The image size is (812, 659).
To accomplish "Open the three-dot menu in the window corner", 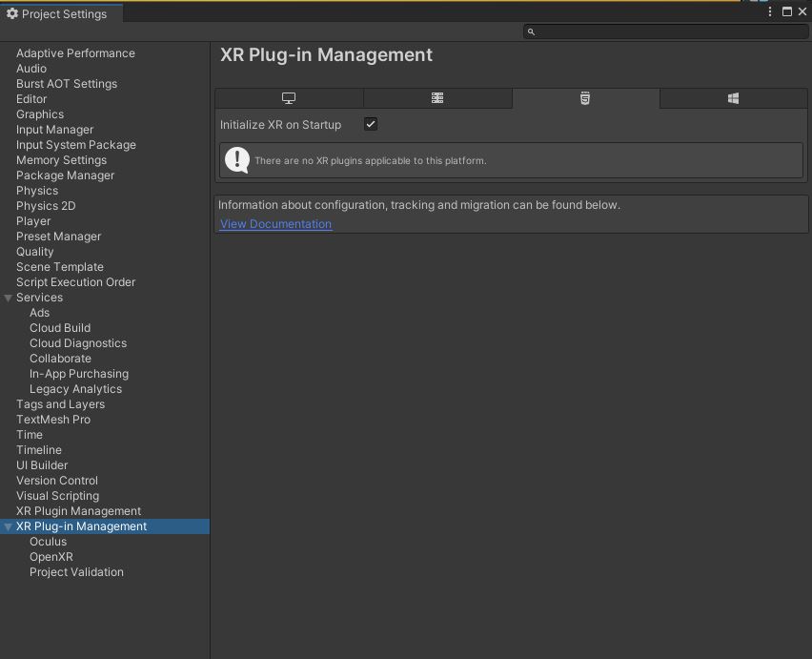I will coord(770,11).
